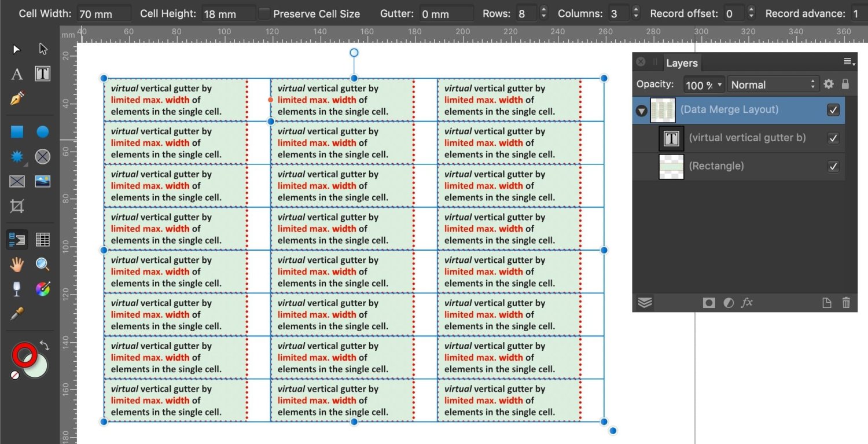Screen dimensions: 868x444
Task: Select the Color Picker tool
Action: click(16, 314)
